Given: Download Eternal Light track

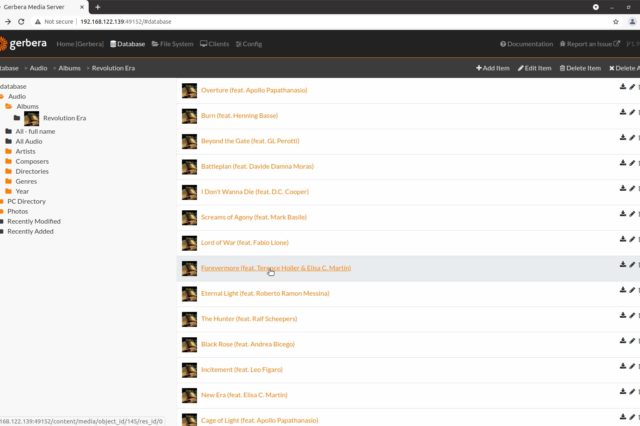Looking at the screenshot, I should 623,290.
